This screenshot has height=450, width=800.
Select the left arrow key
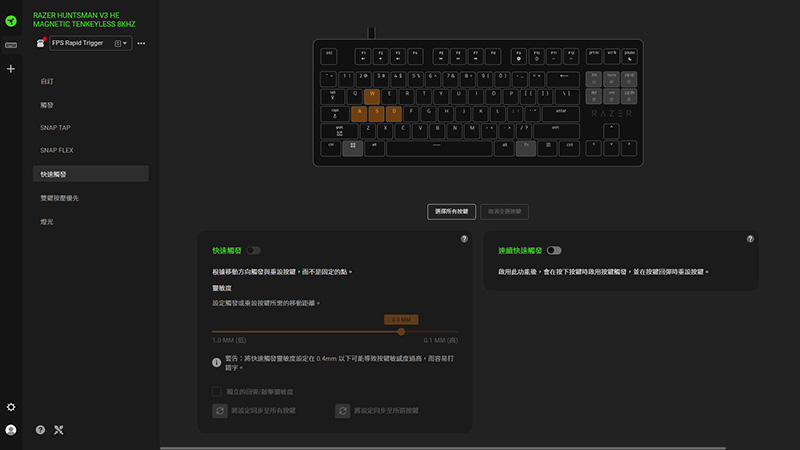pyautogui.click(x=593, y=148)
